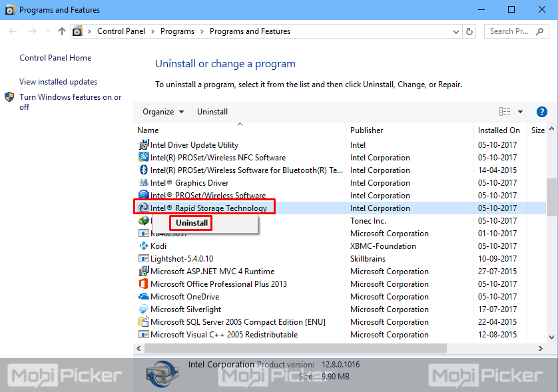Click the Intel Rapid Storage Technology icon

[x=143, y=208]
